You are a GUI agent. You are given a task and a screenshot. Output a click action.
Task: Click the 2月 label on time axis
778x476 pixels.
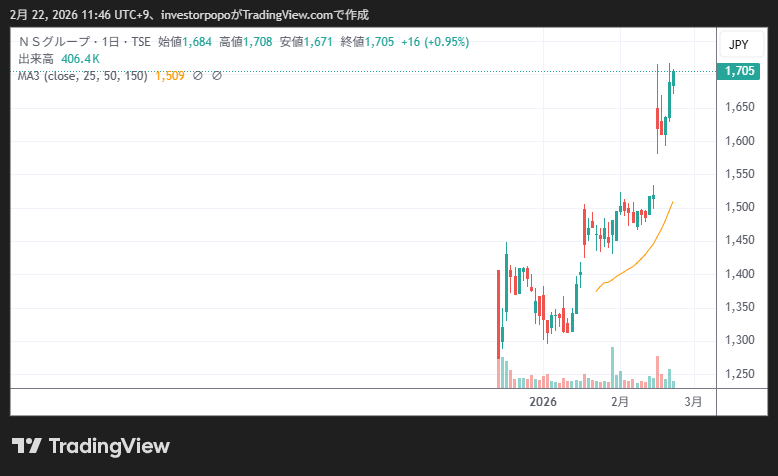620,402
